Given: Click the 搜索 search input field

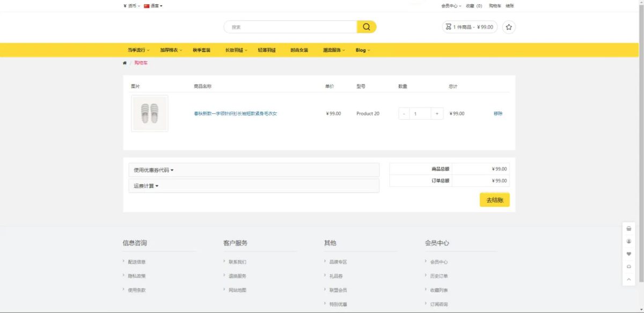Looking at the screenshot, I should [x=290, y=27].
